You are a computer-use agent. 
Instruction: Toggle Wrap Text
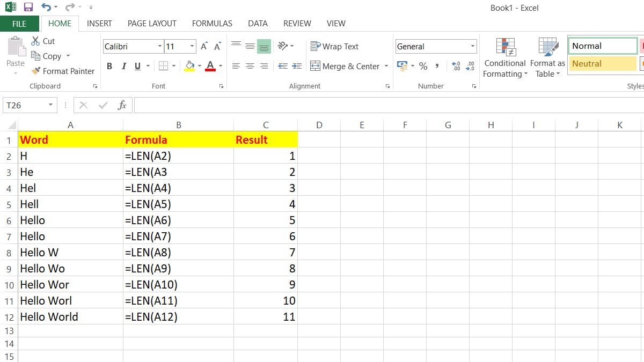click(x=334, y=47)
